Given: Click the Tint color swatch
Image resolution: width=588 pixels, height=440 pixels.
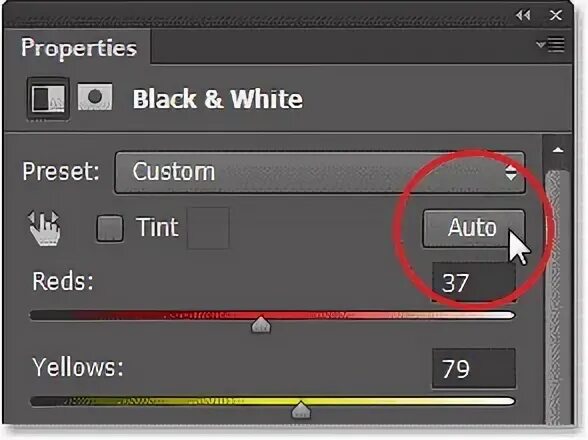Looking at the screenshot, I should click(208, 228).
